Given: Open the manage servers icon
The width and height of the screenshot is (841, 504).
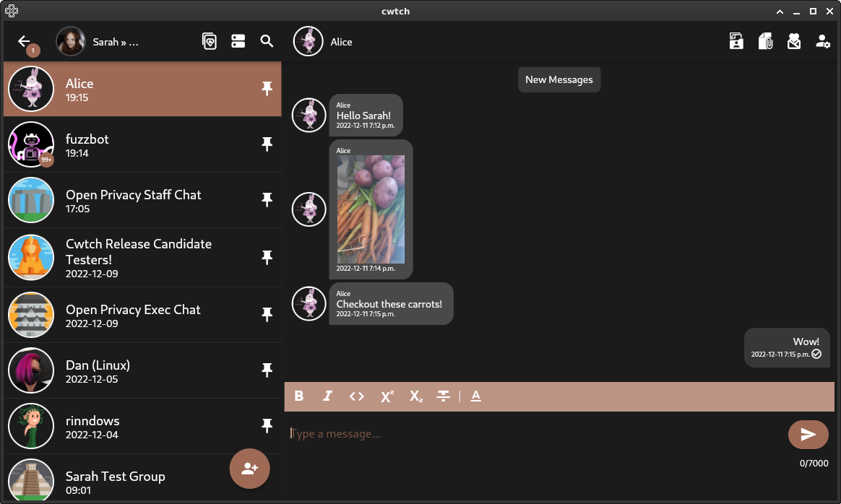Looking at the screenshot, I should coord(238,41).
